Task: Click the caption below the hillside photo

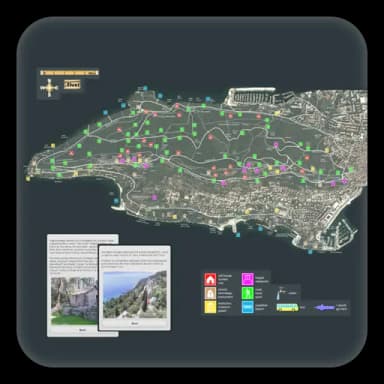Action: coord(134,324)
